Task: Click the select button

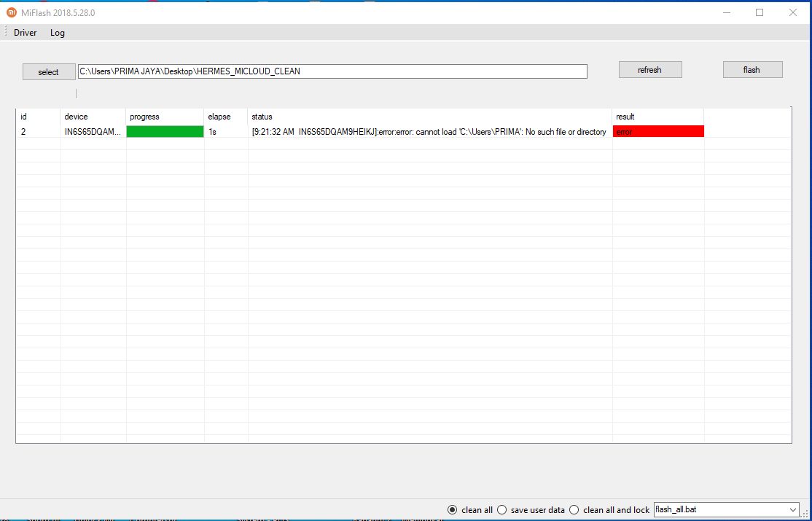Action: (49, 72)
